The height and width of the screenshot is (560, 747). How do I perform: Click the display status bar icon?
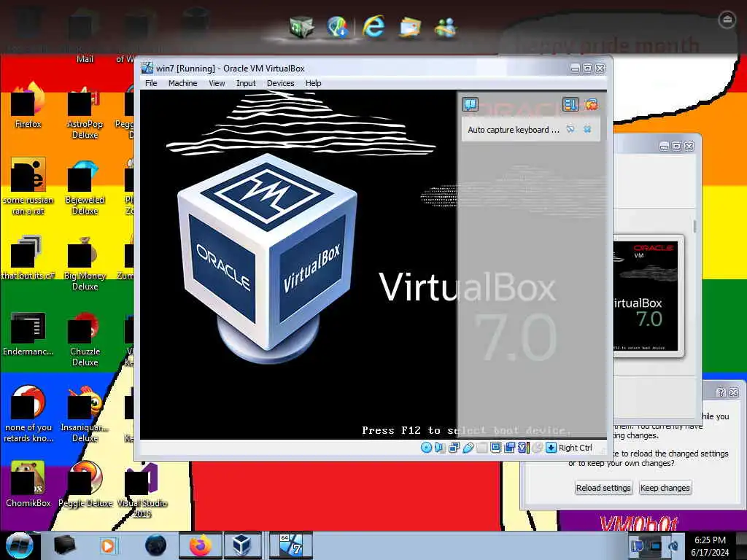point(495,448)
